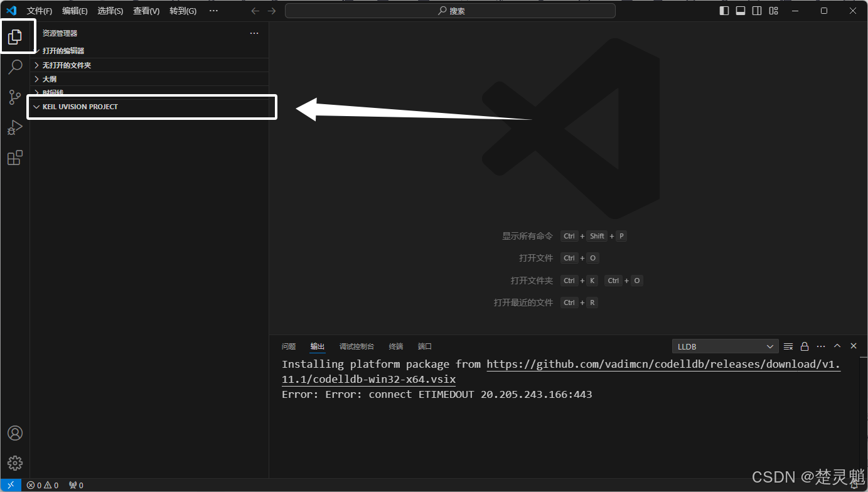Open the Search view in activity bar
Screen dimensions: 868x492
point(15,67)
